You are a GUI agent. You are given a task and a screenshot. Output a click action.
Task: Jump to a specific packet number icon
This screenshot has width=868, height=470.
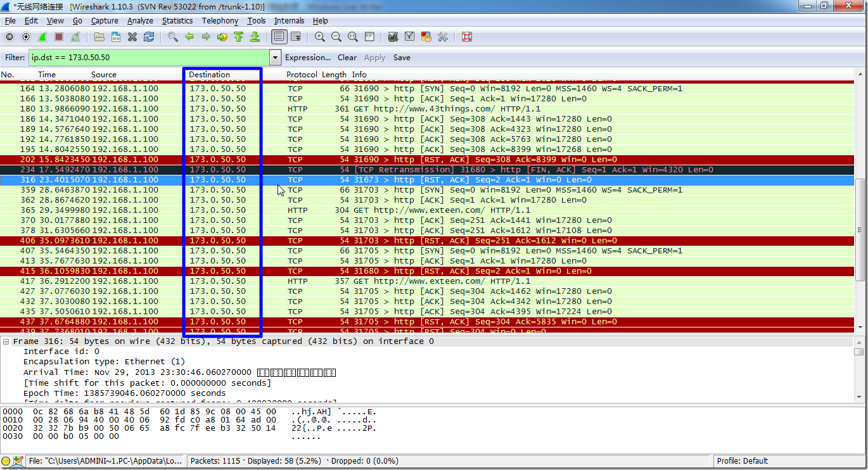(222, 37)
